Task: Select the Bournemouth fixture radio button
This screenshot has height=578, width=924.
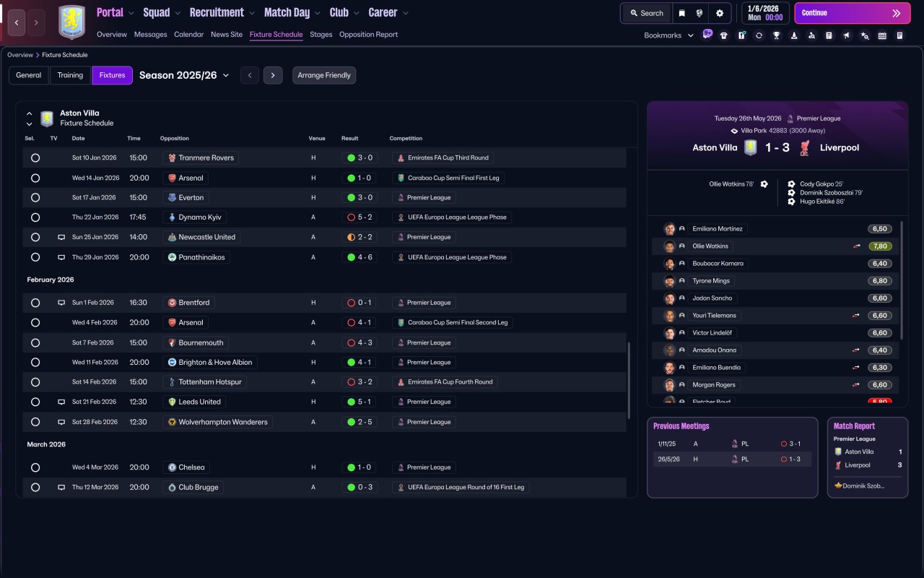Action: 35,342
